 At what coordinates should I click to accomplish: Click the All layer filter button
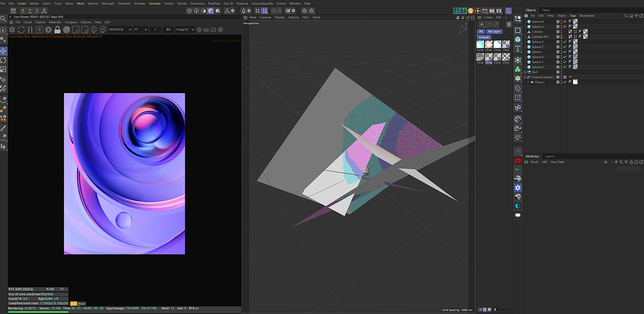(x=481, y=31)
